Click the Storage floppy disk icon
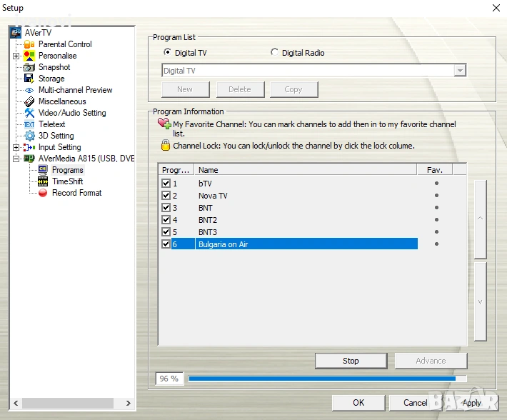This screenshot has height=420, width=507. coord(29,79)
